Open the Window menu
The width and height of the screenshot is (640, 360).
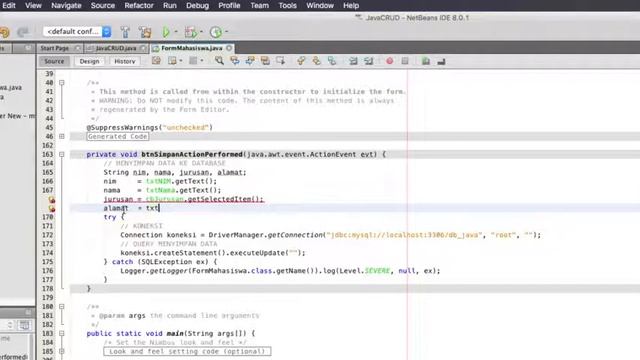click(320, 6)
